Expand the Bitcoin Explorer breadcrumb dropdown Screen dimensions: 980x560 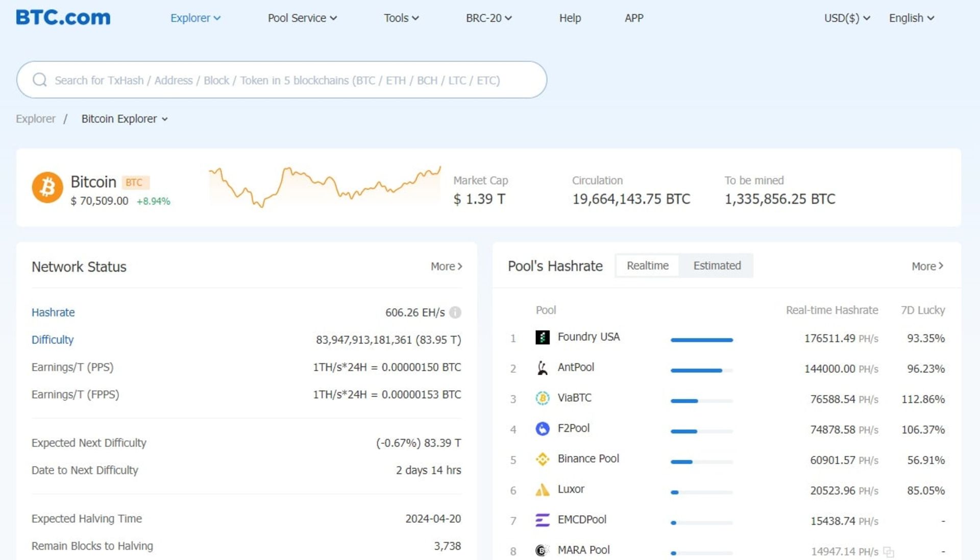tap(125, 119)
